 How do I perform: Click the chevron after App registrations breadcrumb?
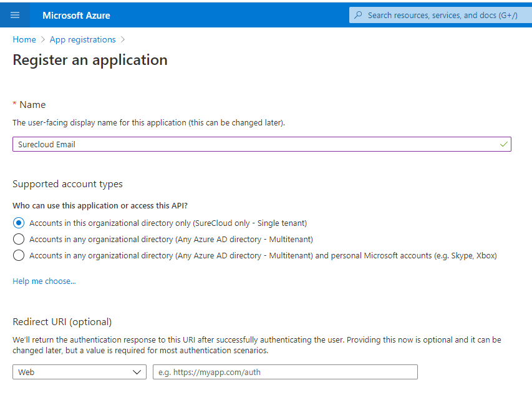pyautogui.click(x=123, y=40)
